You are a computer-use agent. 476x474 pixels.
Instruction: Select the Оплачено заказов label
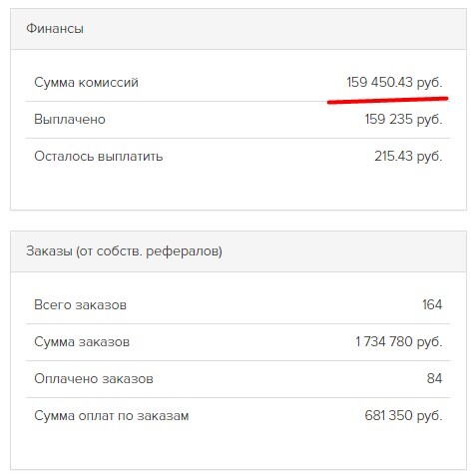[x=94, y=378]
